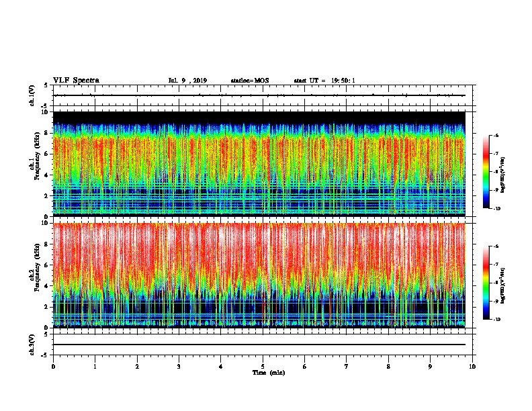
Task: Click the "2" frequency tick of ch.2 spectrogram
Action: (46, 307)
